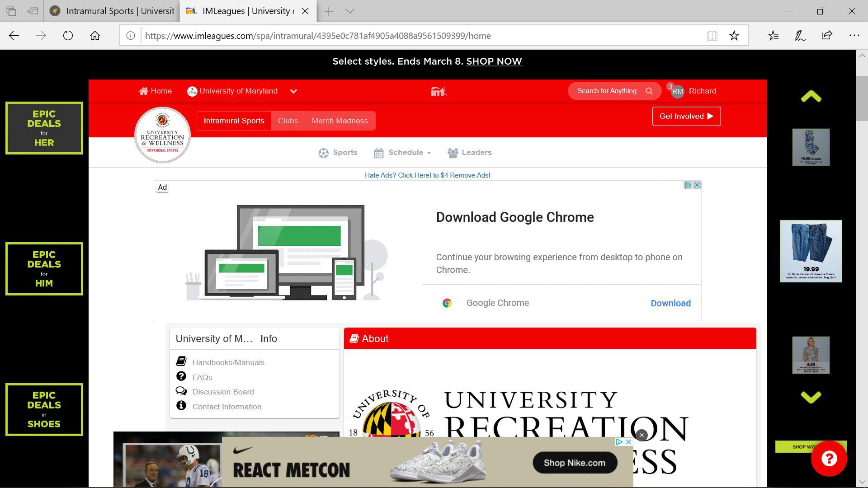Open the Handbooks/Manuals link

[228, 362]
